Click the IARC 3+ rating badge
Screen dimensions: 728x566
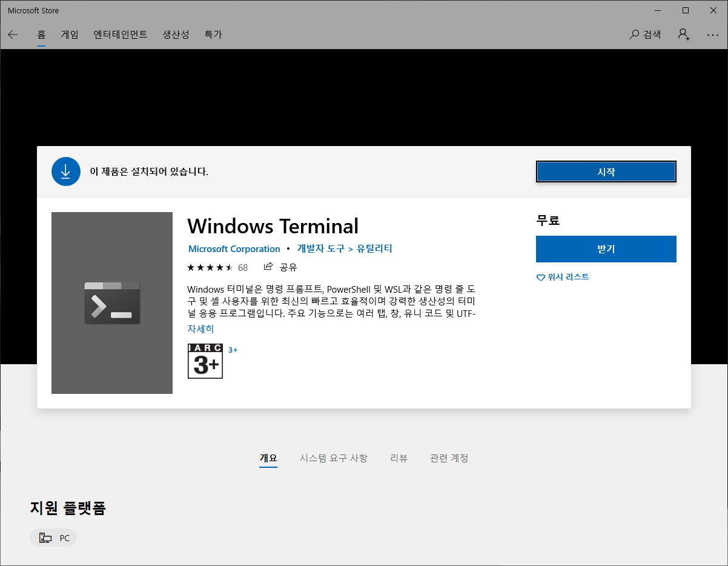[205, 361]
